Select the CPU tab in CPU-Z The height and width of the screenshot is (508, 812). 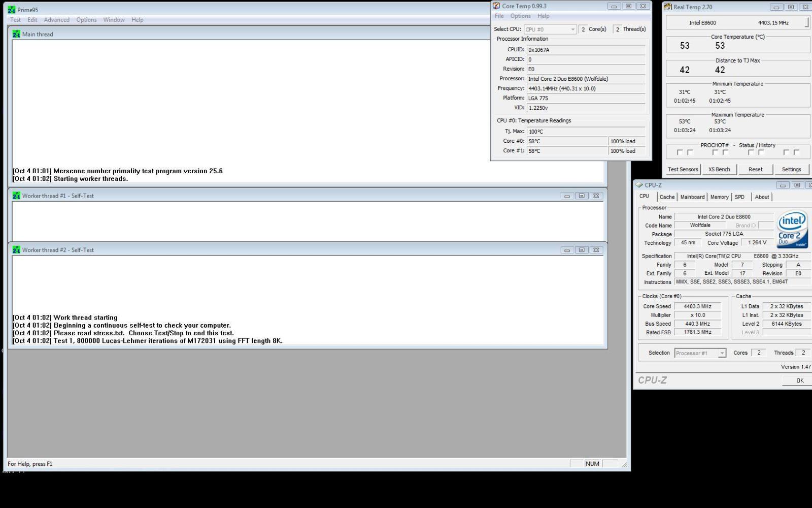(645, 196)
